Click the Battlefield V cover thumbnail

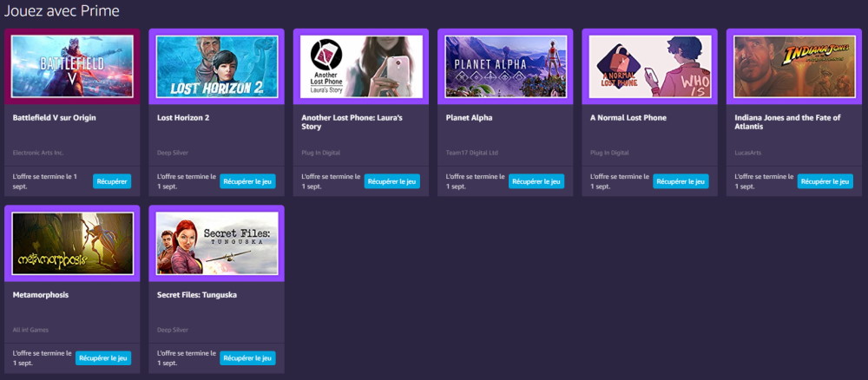tap(72, 67)
